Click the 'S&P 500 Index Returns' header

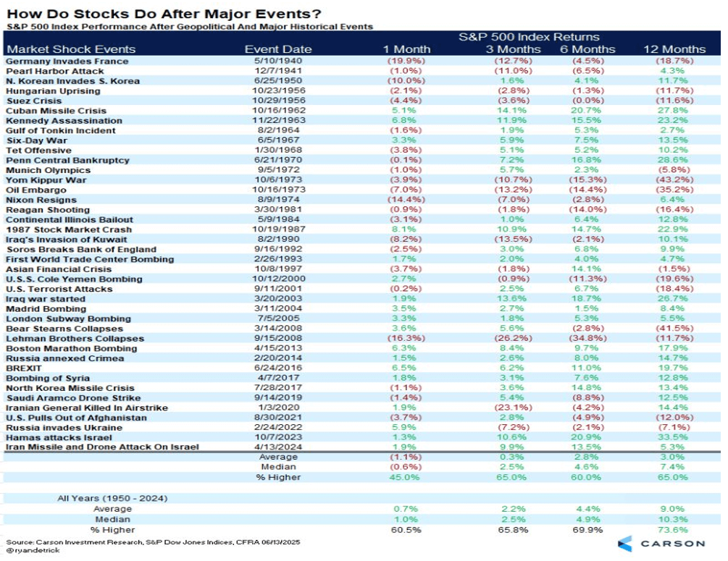[x=529, y=37]
